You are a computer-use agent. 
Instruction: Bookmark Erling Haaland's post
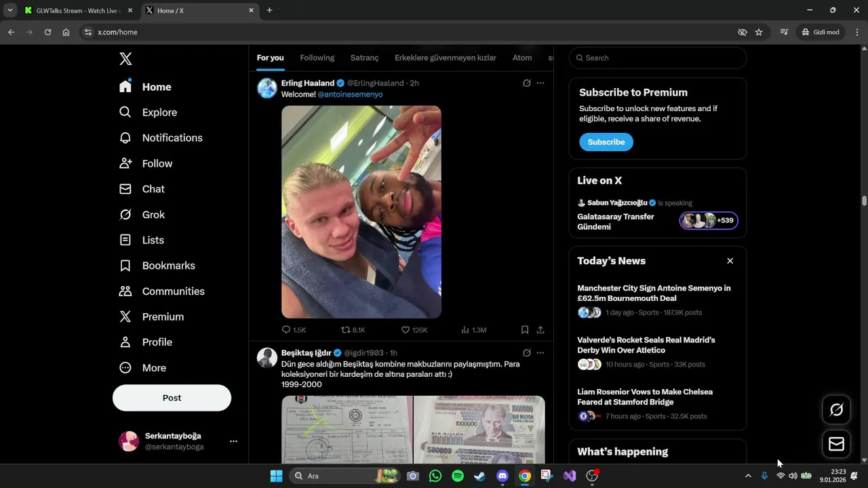(x=525, y=330)
